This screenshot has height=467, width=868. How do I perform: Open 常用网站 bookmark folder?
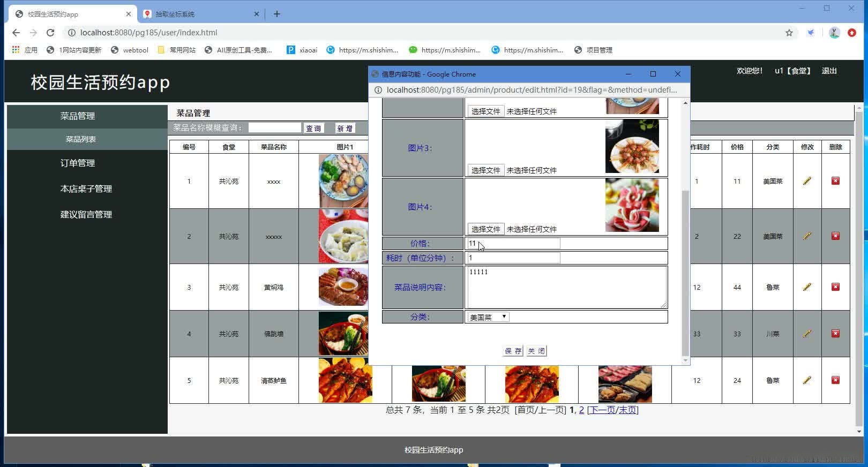point(177,50)
